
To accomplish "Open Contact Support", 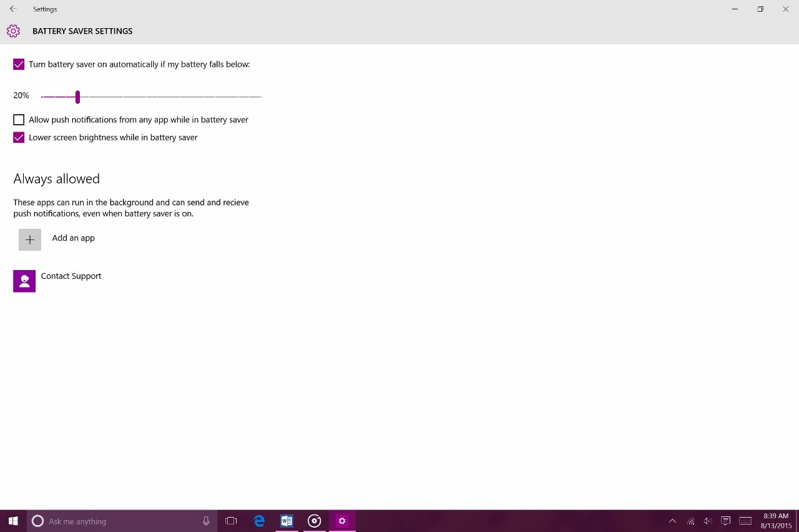I will tap(24, 281).
